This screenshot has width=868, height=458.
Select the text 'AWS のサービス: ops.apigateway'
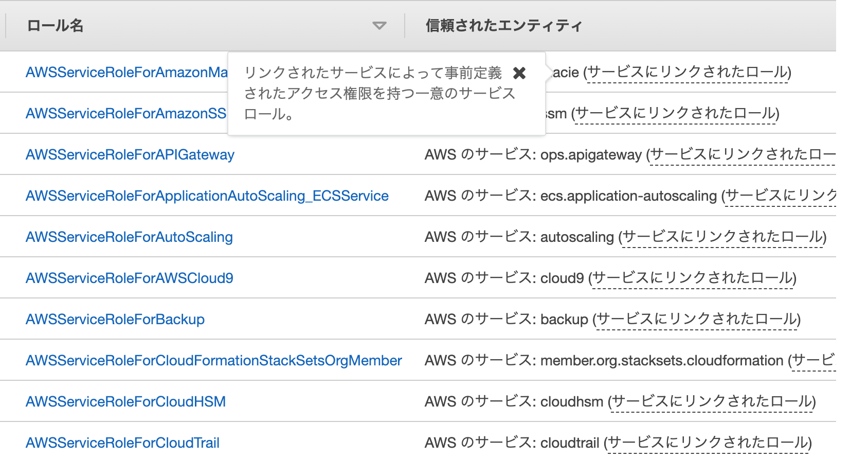[x=533, y=154]
